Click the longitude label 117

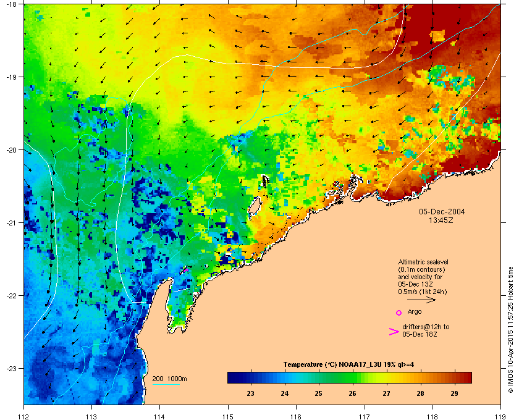click(364, 416)
